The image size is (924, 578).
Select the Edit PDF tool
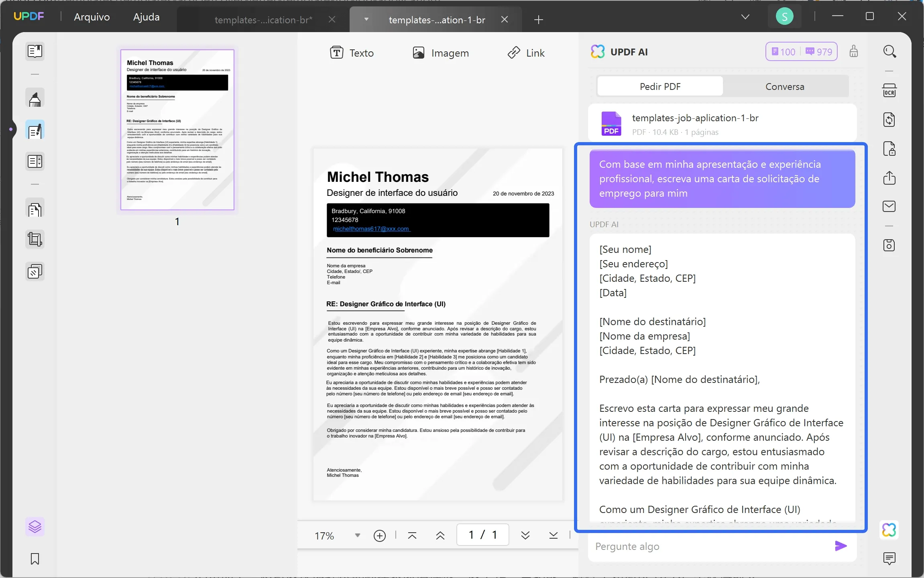tap(35, 130)
